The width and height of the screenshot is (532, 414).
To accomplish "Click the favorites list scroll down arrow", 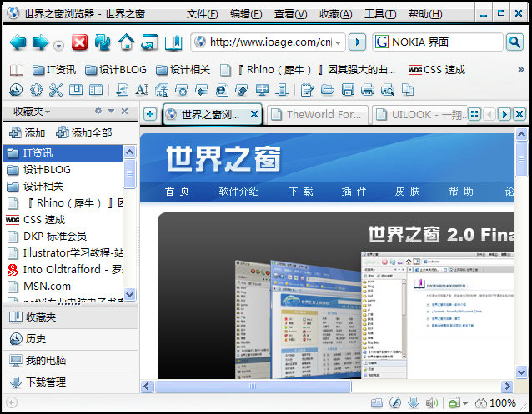I will pos(129,293).
